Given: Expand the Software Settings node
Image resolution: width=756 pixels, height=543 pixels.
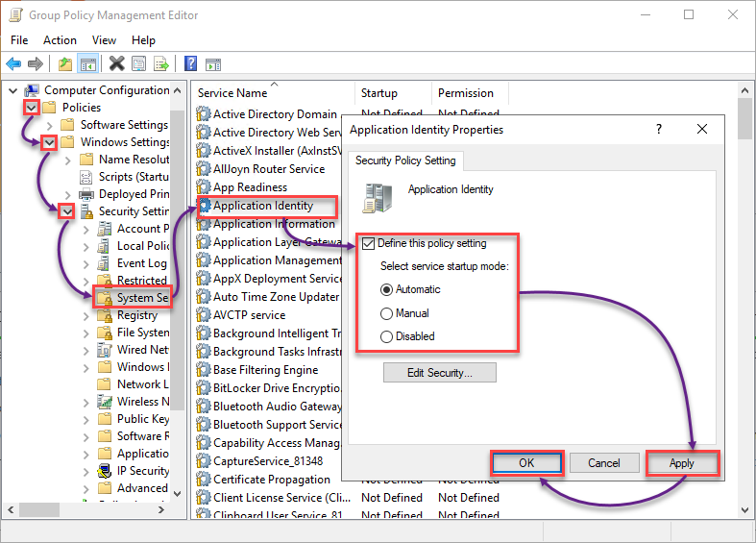Looking at the screenshot, I should click(x=50, y=125).
